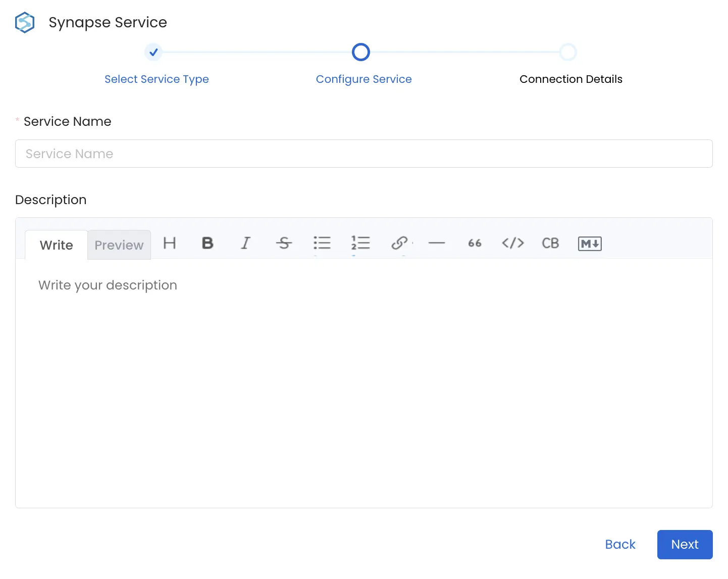Switch to the Preview tab

point(119,245)
